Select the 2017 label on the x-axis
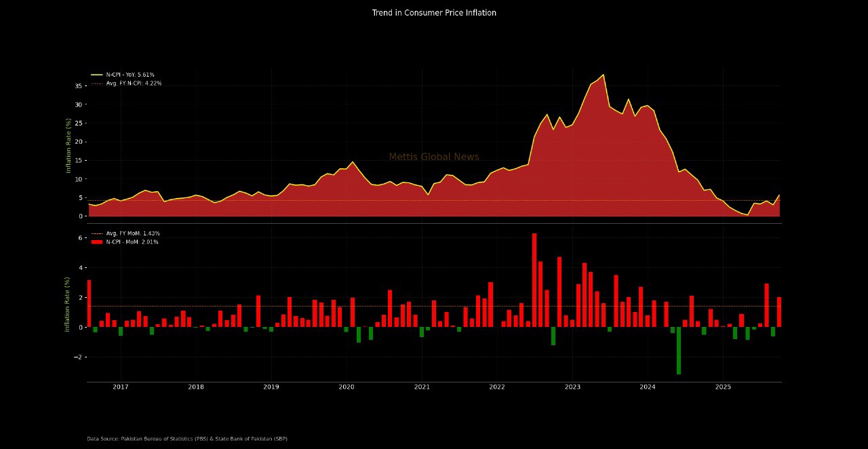This screenshot has height=449, width=868. point(121,387)
